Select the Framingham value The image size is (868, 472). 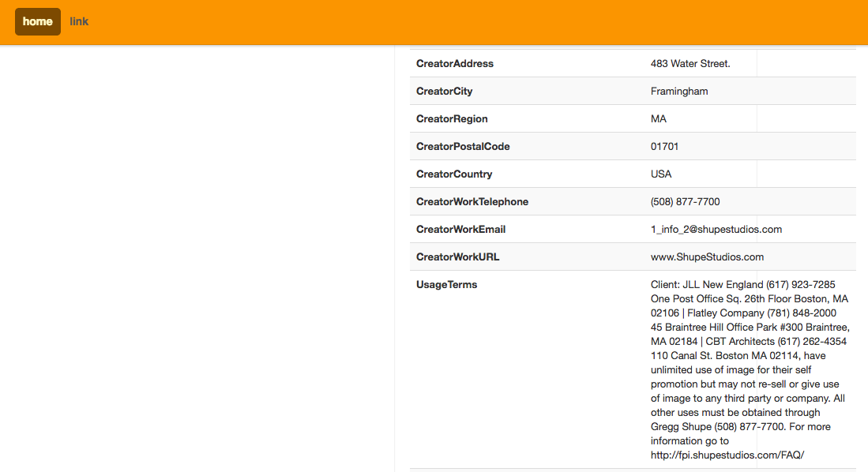point(679,92)
